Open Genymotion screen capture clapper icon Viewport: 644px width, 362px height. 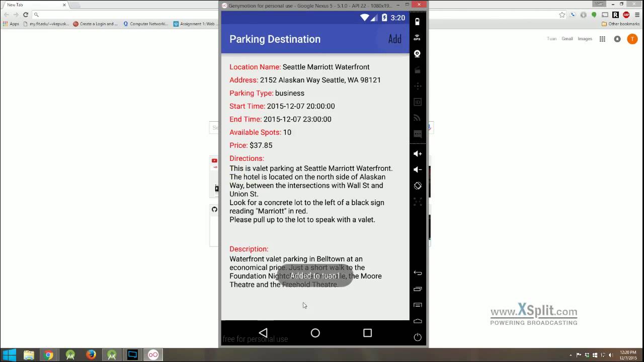tap(417, 70)
